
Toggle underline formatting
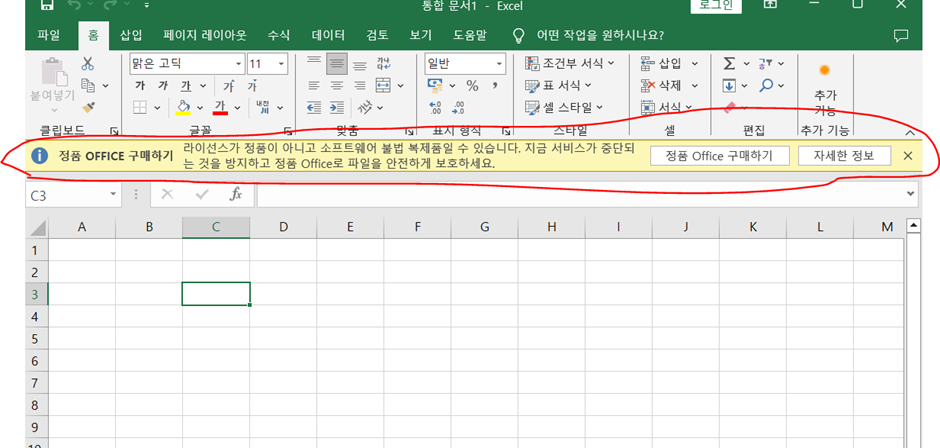tap(186, 86)
